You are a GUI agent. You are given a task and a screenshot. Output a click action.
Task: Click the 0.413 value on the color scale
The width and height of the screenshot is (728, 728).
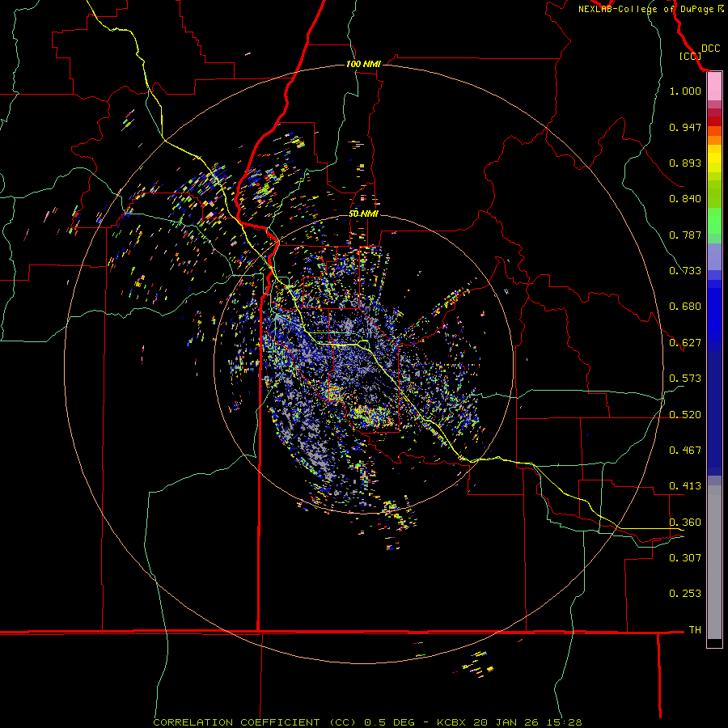(685, 486)
